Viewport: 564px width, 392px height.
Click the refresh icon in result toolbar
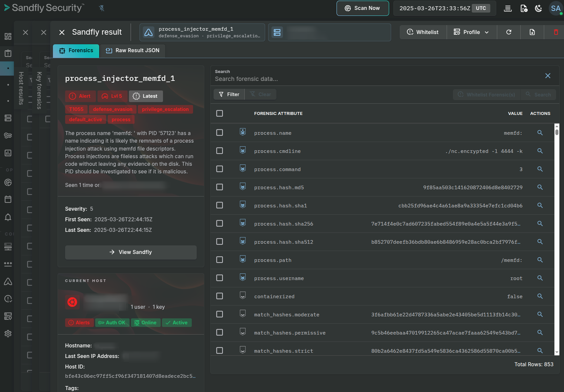509,32
